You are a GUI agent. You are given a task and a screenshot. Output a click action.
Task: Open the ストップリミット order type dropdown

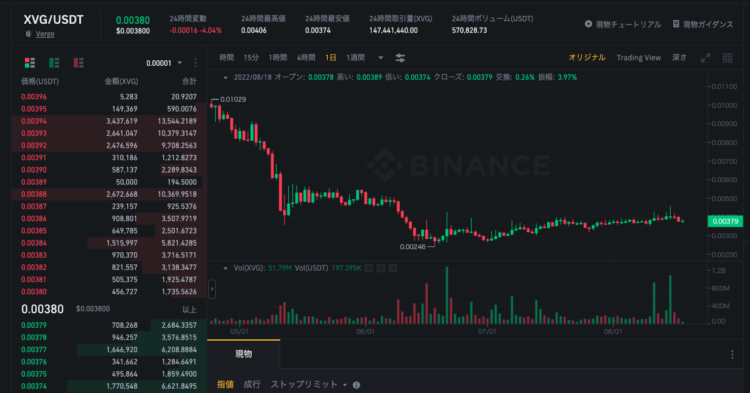click(x=309, y=384)
